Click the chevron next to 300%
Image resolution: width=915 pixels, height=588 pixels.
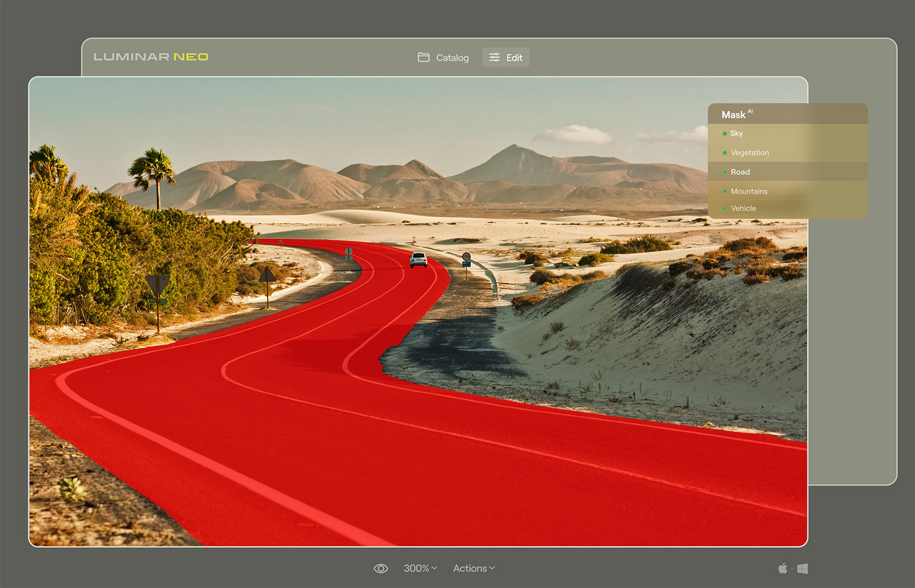(435, 568)
